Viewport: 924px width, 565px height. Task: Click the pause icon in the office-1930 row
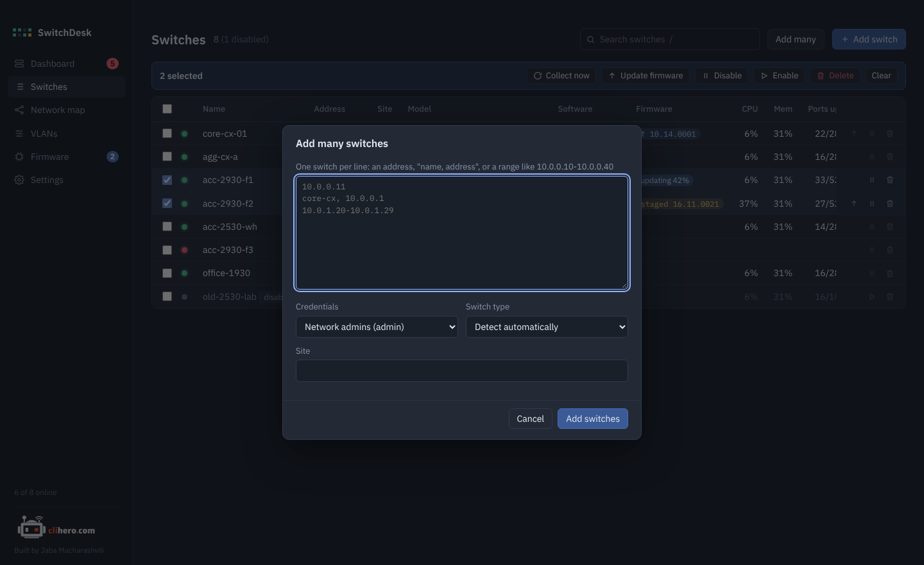click(x=872, y=274)
